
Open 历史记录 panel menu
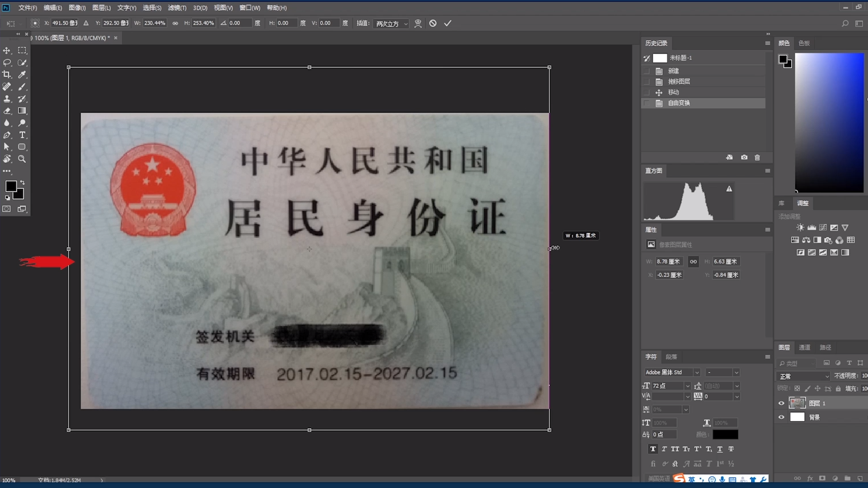[x=768, y=43]
